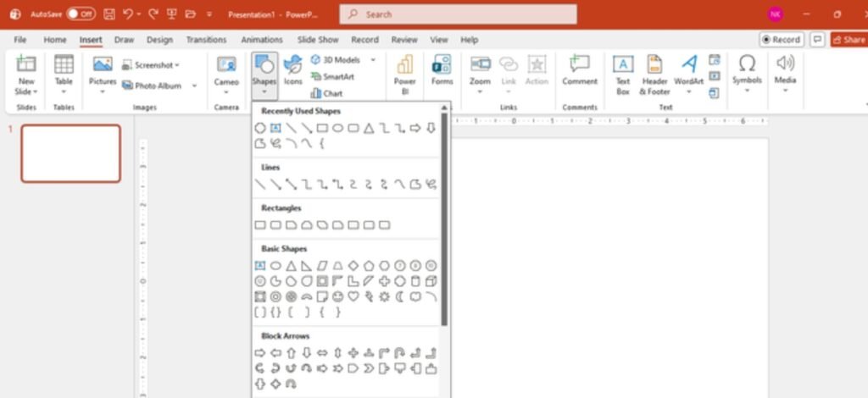Pick the right triangle in Basic Shapes
868x398 pixels.
pyautogui.click(x=307, y=266)
